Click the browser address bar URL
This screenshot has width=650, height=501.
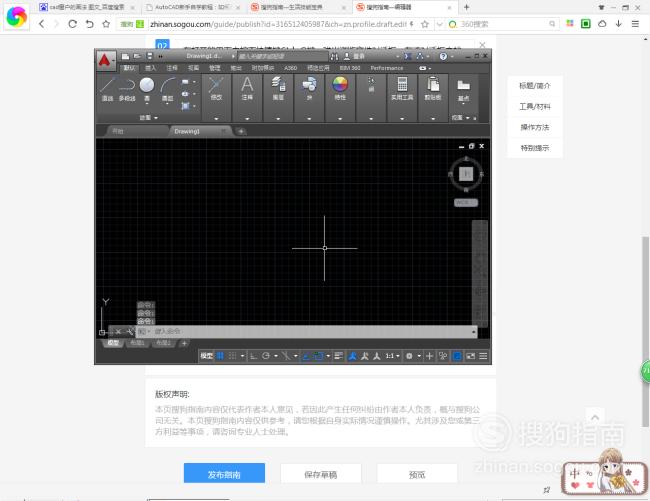click(278, 24)
